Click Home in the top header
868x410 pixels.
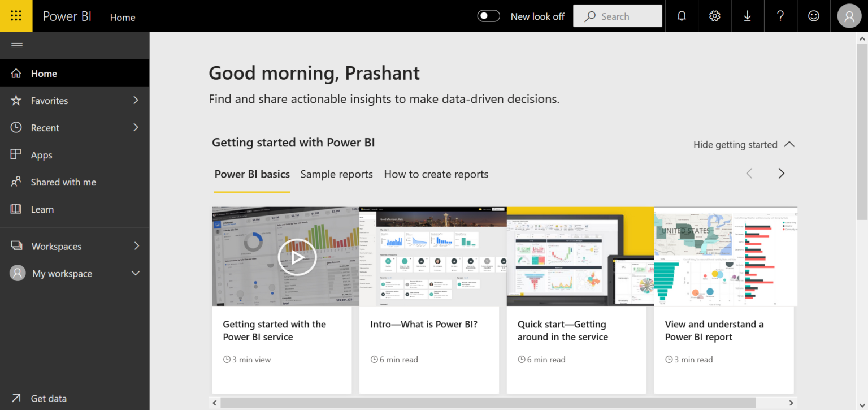click(x=123, y=17)
